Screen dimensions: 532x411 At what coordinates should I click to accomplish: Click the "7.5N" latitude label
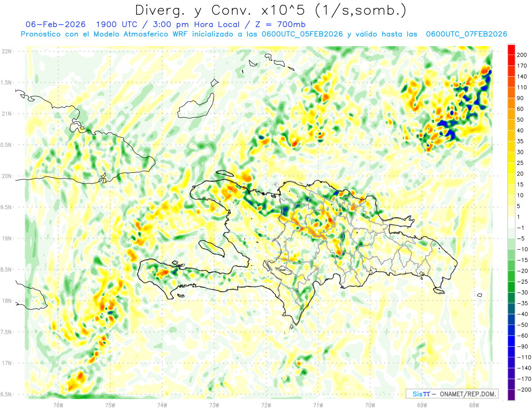[7, 332]
